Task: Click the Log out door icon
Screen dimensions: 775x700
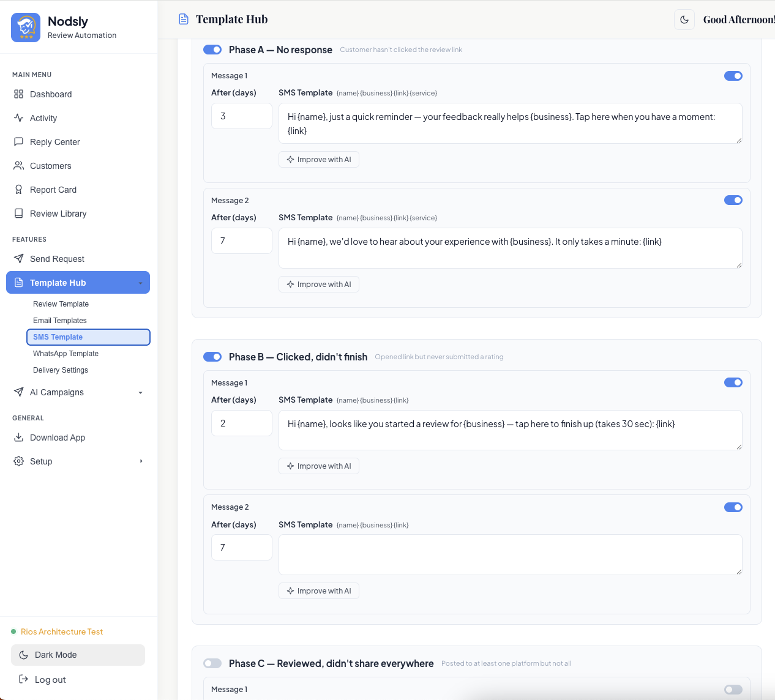Action: [x=24, y=679]
